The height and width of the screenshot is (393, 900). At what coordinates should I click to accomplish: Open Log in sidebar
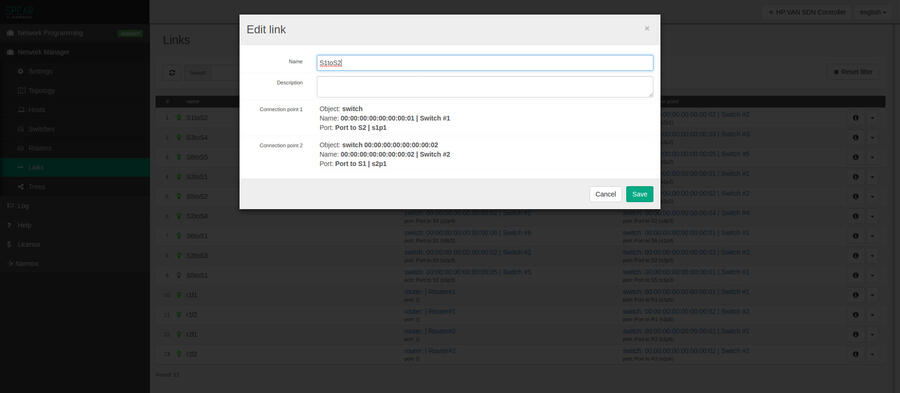pos(75,205)
